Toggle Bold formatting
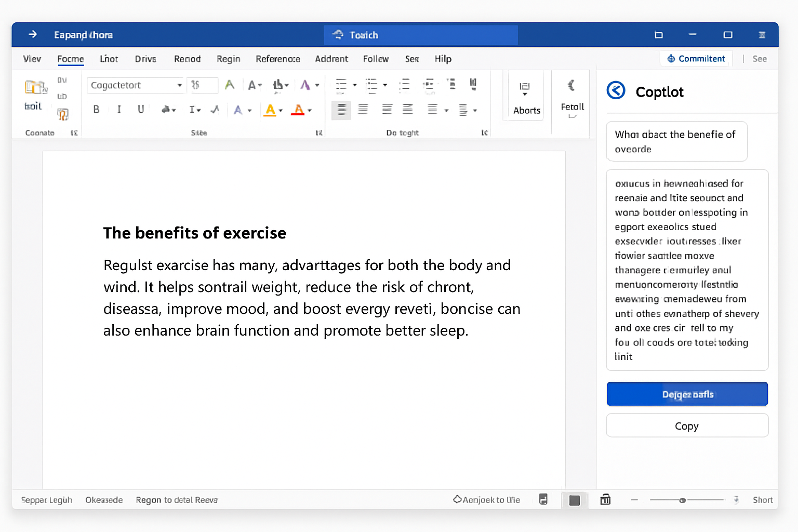798x532 pixels. coord(96,110)
